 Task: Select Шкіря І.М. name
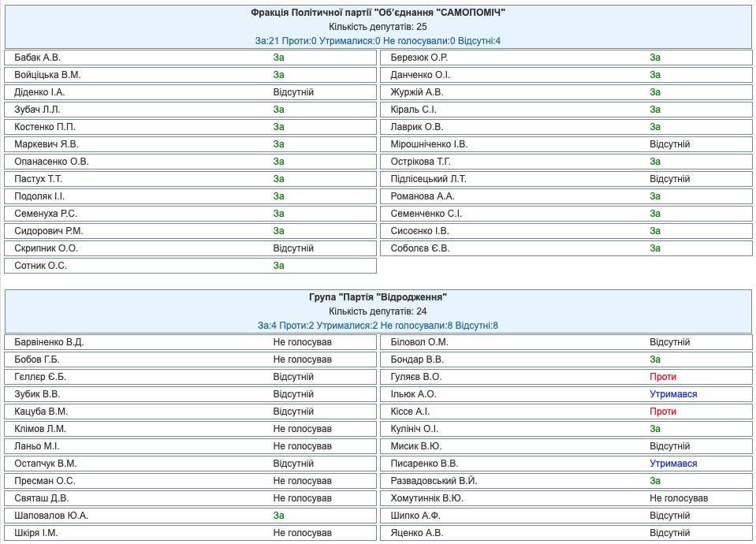(x=36, y=533)
